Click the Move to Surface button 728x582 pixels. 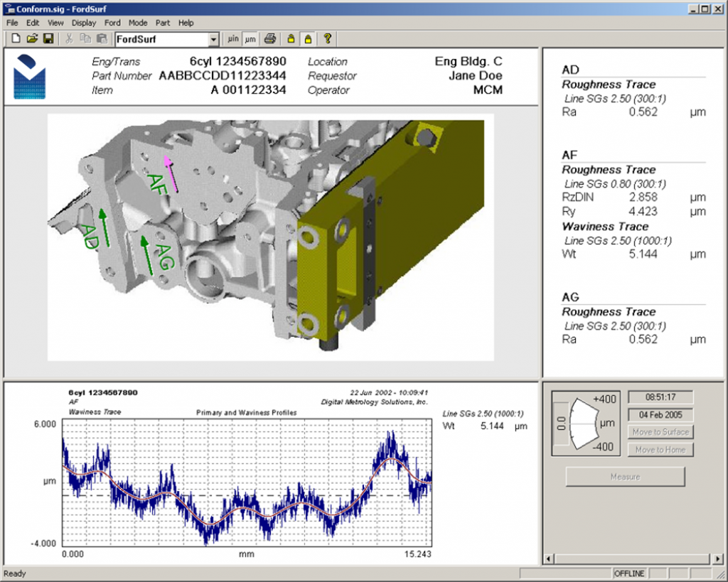click(660, 431)
